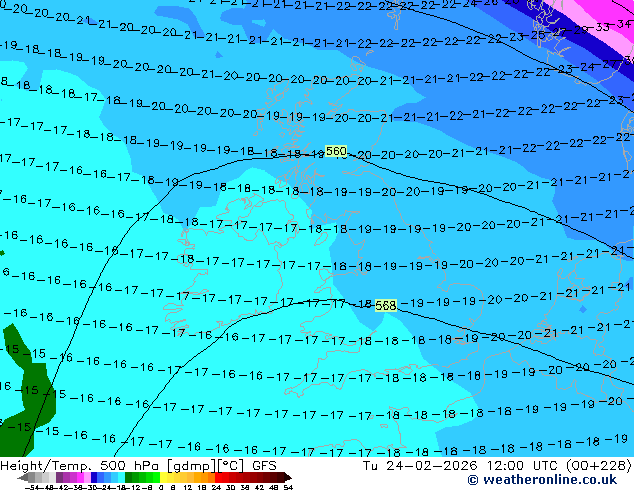
Task: Pick the yellow swatch in temperature legend
Action: tap(164, 477)
